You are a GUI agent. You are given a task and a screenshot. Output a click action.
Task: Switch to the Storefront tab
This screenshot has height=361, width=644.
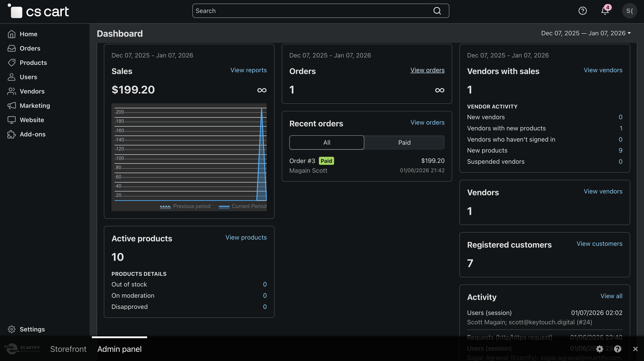(68, 349)
